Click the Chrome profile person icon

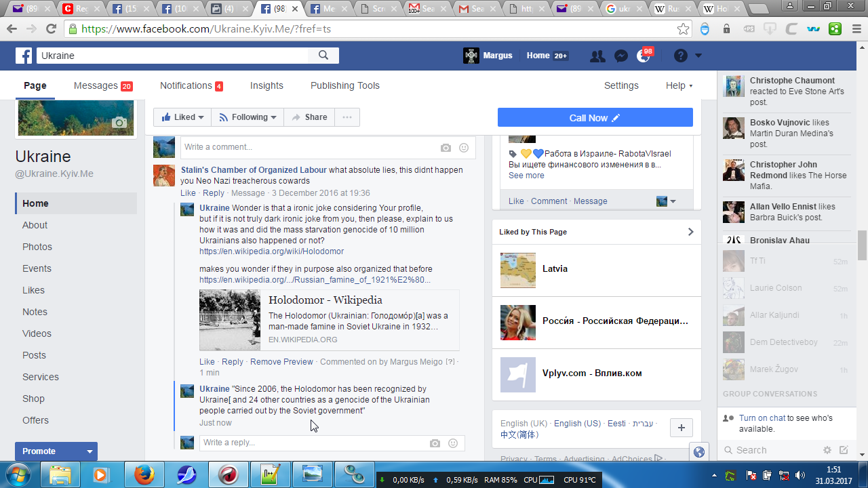point(791,6)
